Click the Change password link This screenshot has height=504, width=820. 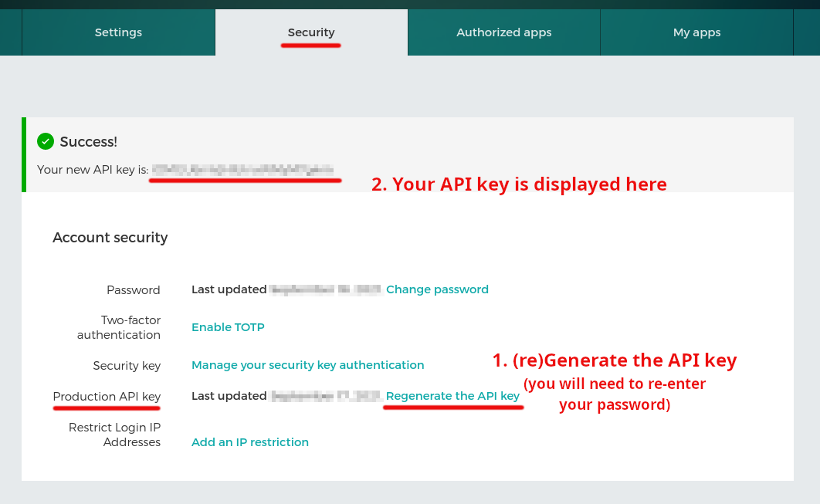(437, 289)
